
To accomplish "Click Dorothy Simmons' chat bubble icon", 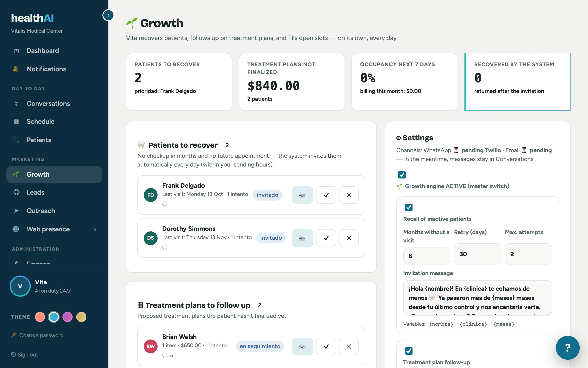I will [x=165, y=247].
